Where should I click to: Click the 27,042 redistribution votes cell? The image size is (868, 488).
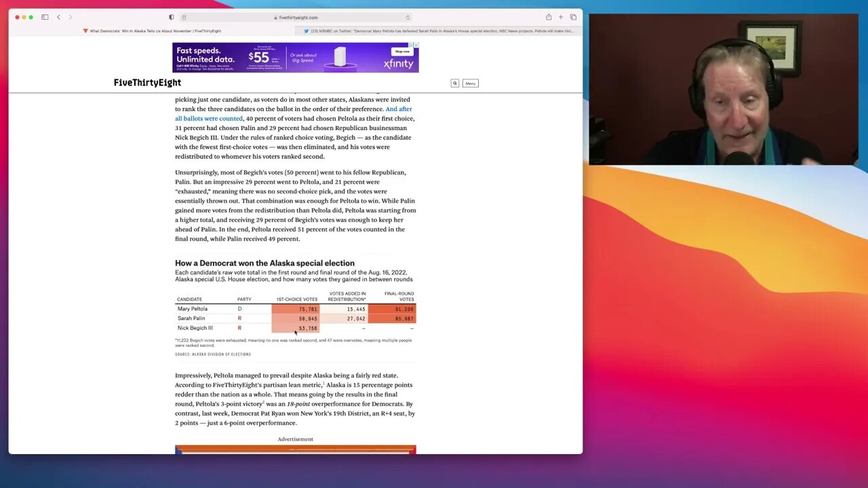[344, 319]
